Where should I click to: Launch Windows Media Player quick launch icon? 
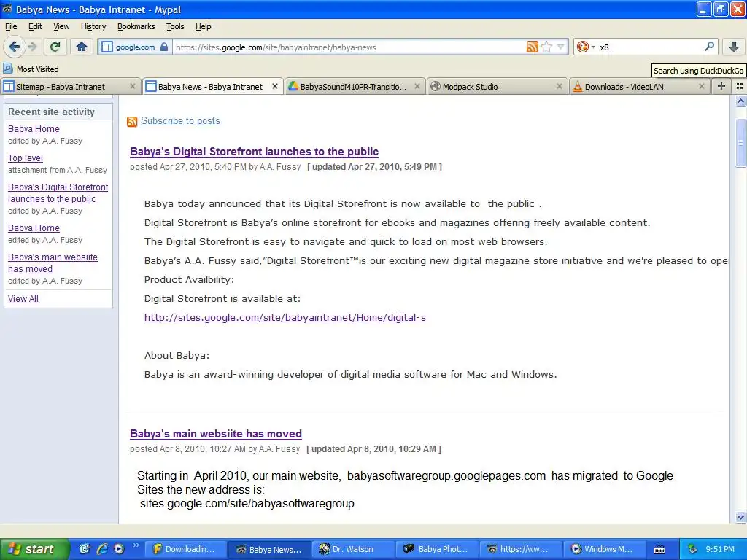tap(119, 549)
